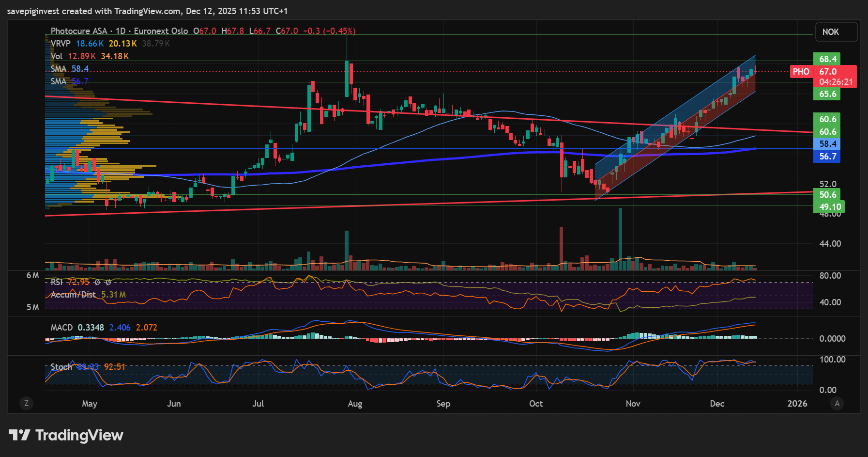This screenshot has width=868, height=457.
Task: Click Nov on the time axis
Action: pyautogui.click(x=633, y=404)
